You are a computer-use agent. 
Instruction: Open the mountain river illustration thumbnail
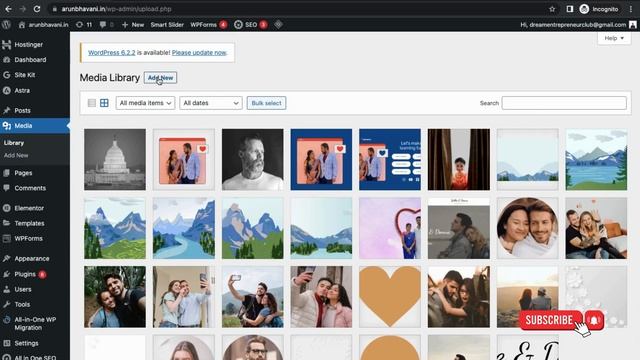click(184, 228)
